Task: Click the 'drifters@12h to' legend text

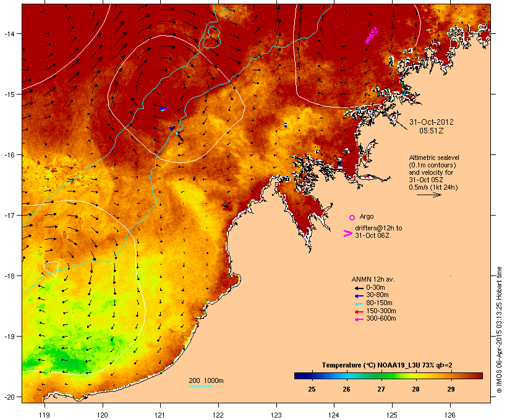Action: (x=378, y=228)
